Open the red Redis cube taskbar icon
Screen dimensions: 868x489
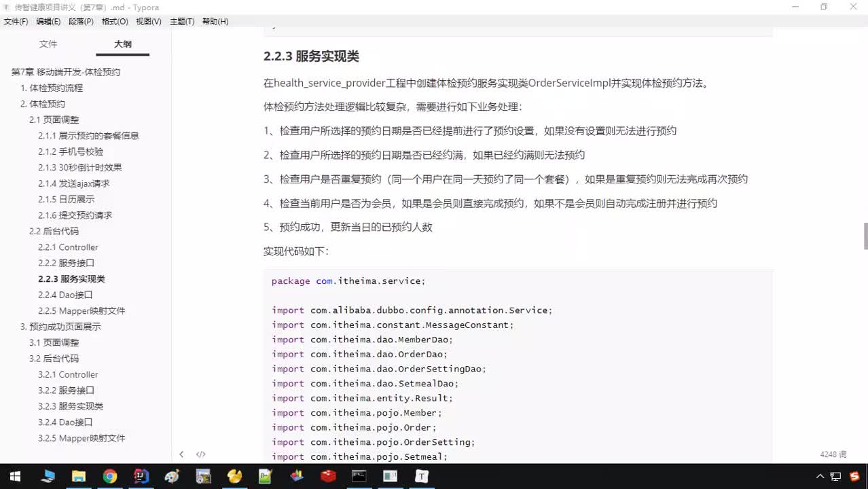tap(328, 476)
